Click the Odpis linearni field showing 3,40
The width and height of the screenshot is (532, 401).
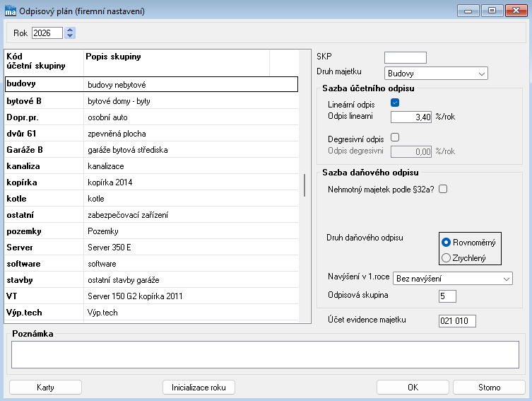[x=411, y=117]
